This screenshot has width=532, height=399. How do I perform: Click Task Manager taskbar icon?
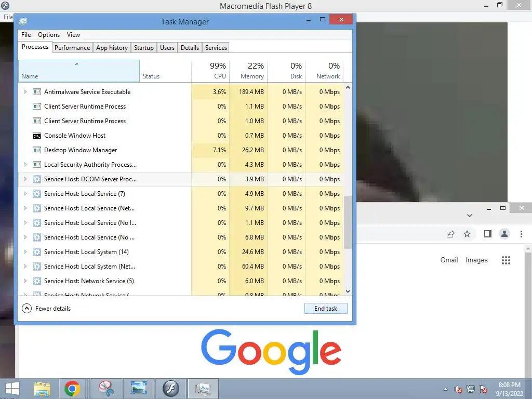pyautogui.click(x=203, y=389)
